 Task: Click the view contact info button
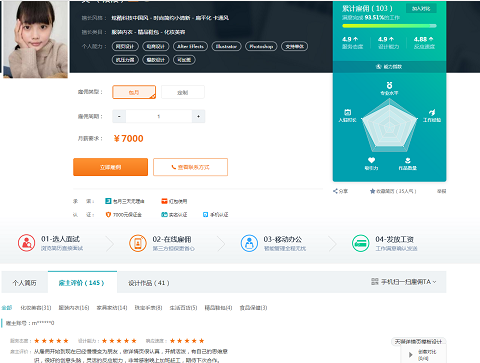click(190, 167)
